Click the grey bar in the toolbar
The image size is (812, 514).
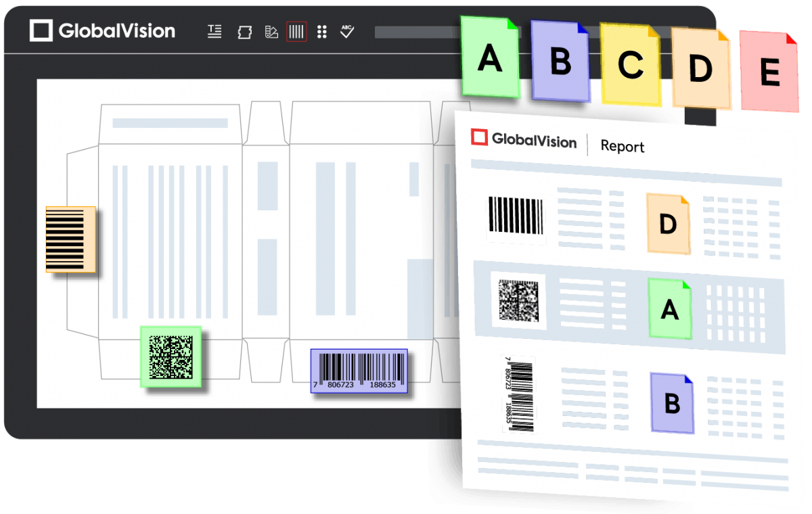coord(418,32)
